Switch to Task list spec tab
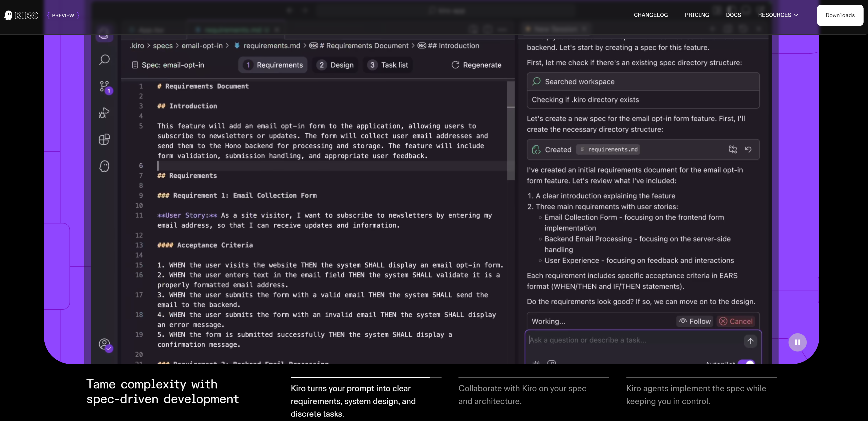 tap(388, 65)
